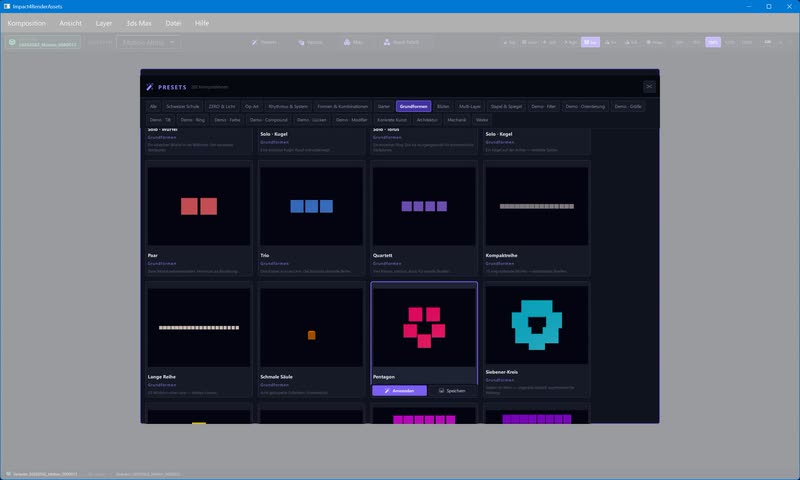Select the Demo · Lücken tab
Image resolution: width=800 pixels, height=480 pixels.
click(x=312, y=120)
